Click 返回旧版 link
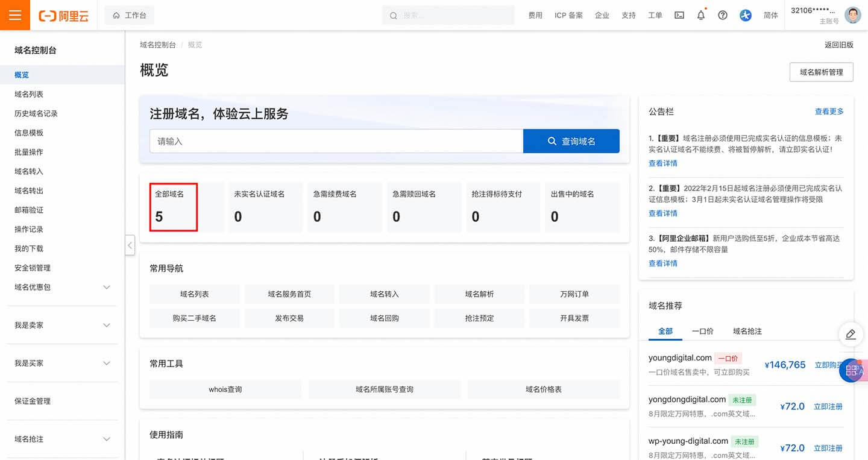The width and height of the screenshot is (868, 460). click(839, 45)
